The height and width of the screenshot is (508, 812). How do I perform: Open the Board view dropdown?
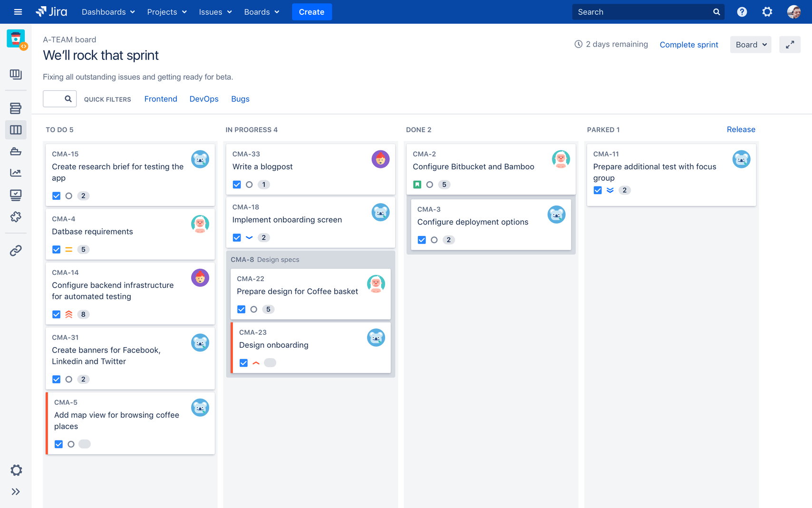pyautogui.click(x=750, y=44)
